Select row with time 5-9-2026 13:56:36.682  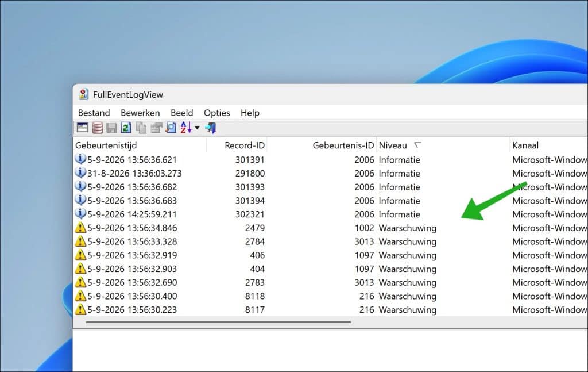pyautogui.click(x=330, y=186)
